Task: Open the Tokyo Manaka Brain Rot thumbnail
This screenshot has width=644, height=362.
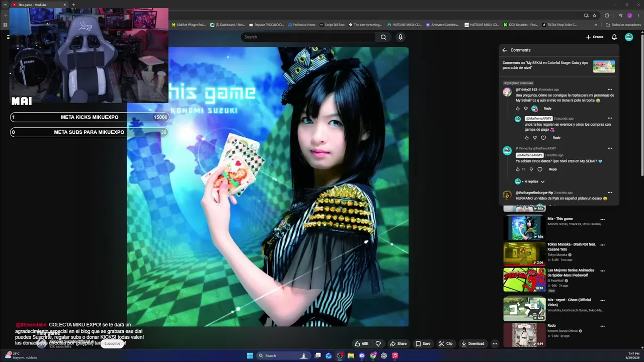Action: coord(524,253)
